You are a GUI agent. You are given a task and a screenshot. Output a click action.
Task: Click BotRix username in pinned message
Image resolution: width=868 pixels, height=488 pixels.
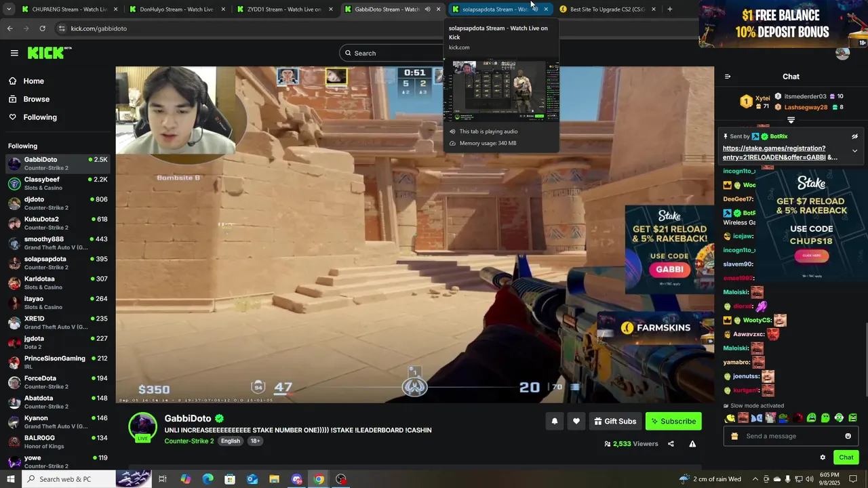(x=778, y=136)
